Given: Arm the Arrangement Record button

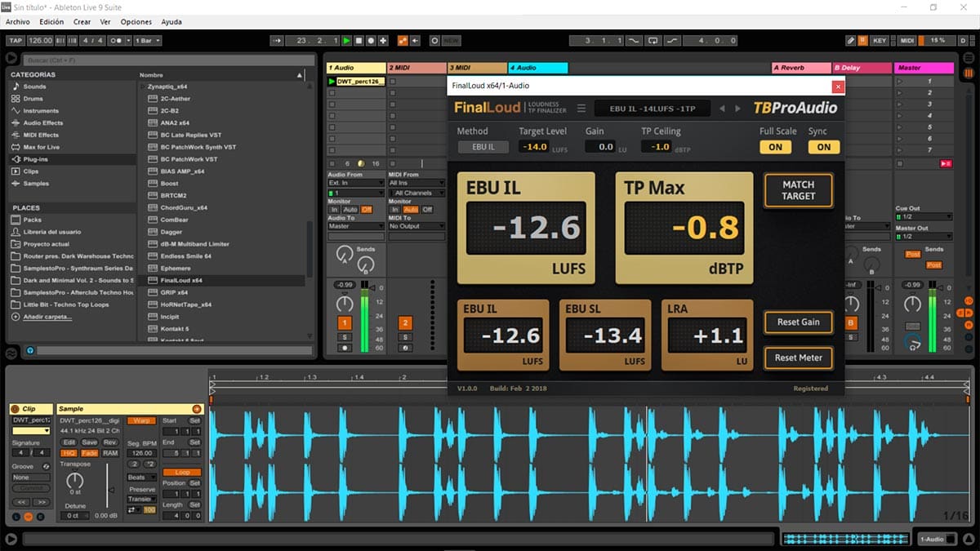Looking at the screenshot, I should point(372,40).
